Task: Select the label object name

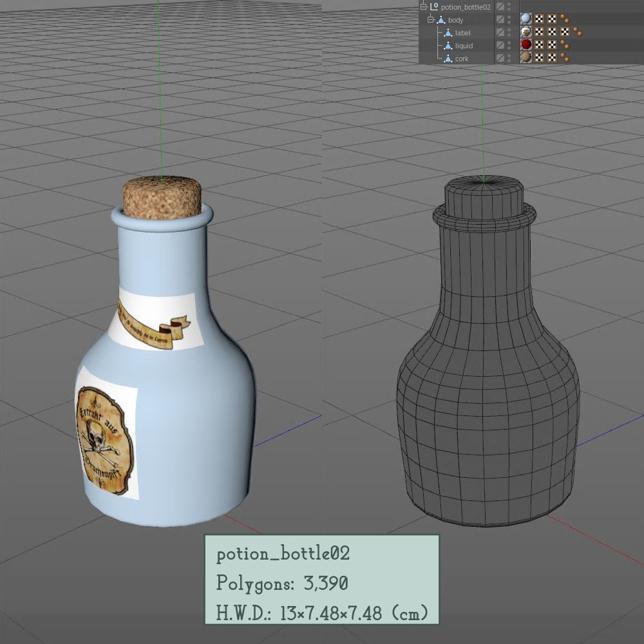Action: 462,33
